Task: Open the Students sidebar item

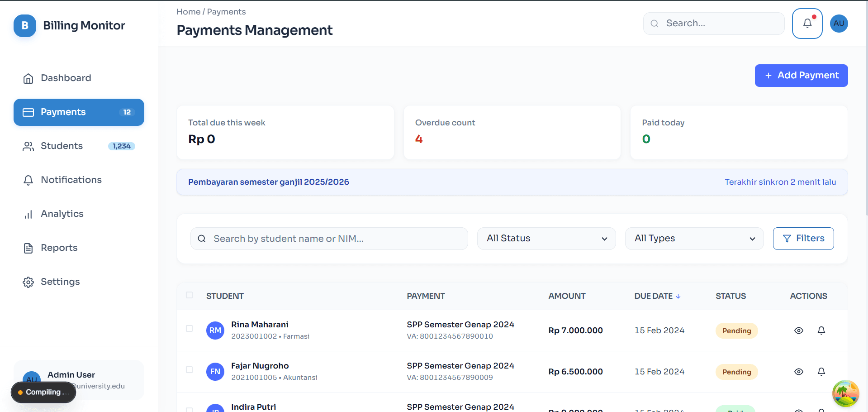Action: click(62, 146)
